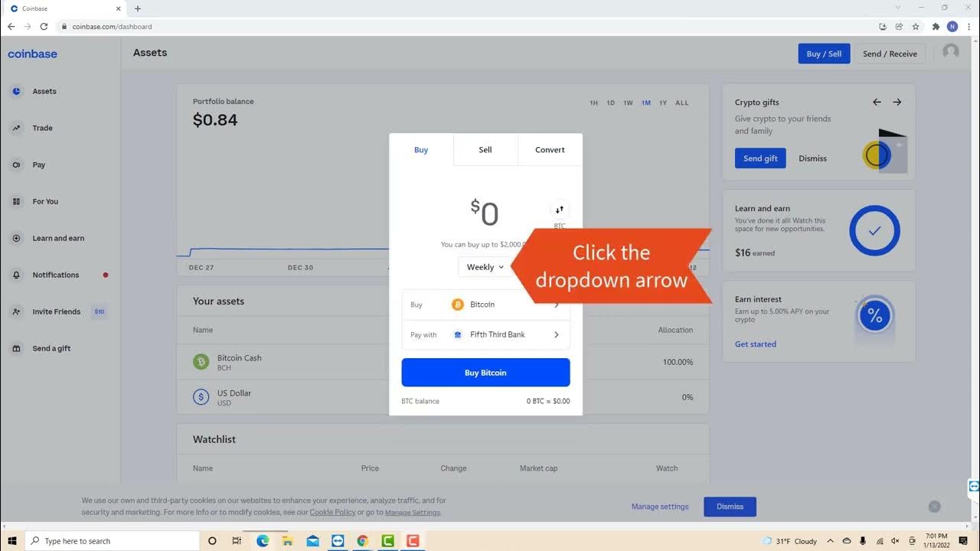
Task: Select the 1D chart range
Action: (611, 103)
